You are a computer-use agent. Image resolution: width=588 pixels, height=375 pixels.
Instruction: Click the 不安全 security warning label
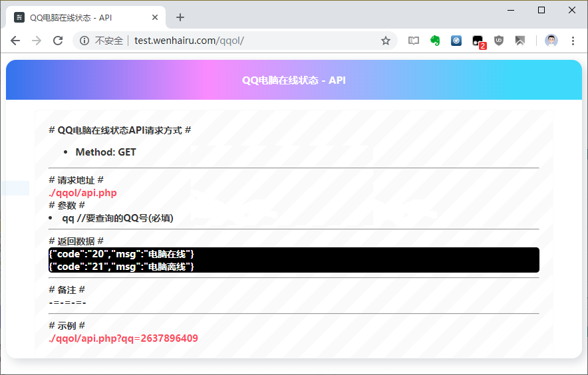[x=108, y=41]
